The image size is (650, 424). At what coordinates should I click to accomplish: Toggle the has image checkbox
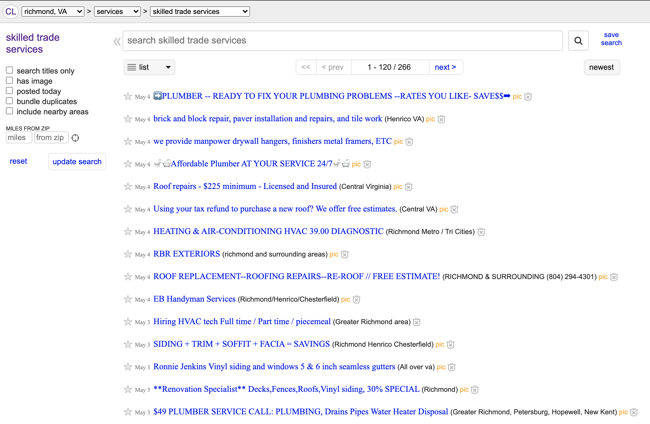[10, 81]
